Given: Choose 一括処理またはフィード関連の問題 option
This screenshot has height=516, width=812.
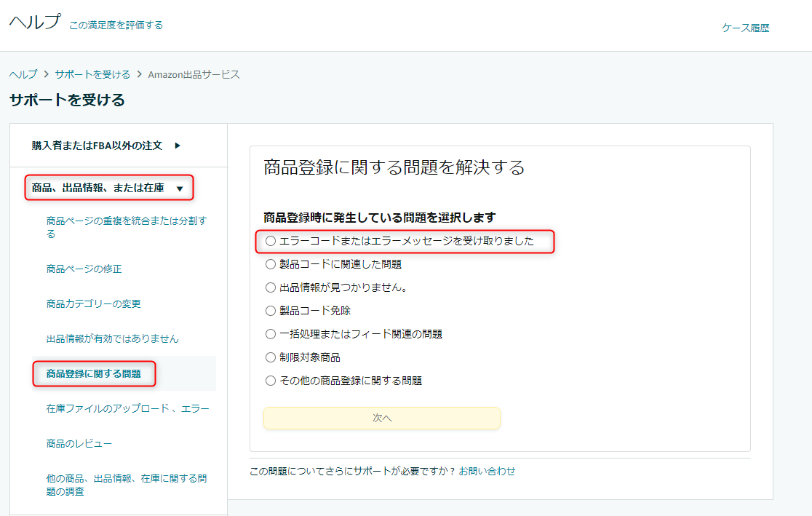Looking at the screenshot, I should pyautogui.click(x=270, y=333).
